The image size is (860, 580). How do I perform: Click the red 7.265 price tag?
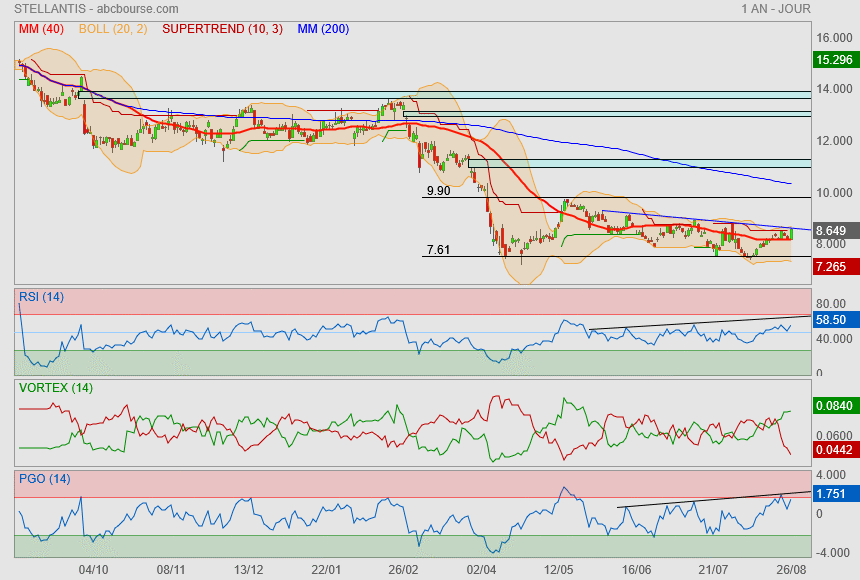834,268
